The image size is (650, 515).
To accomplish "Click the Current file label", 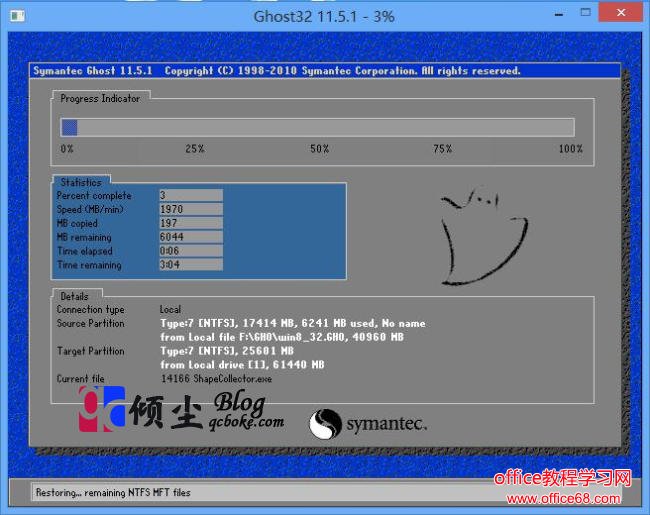I will coord(80,379).
